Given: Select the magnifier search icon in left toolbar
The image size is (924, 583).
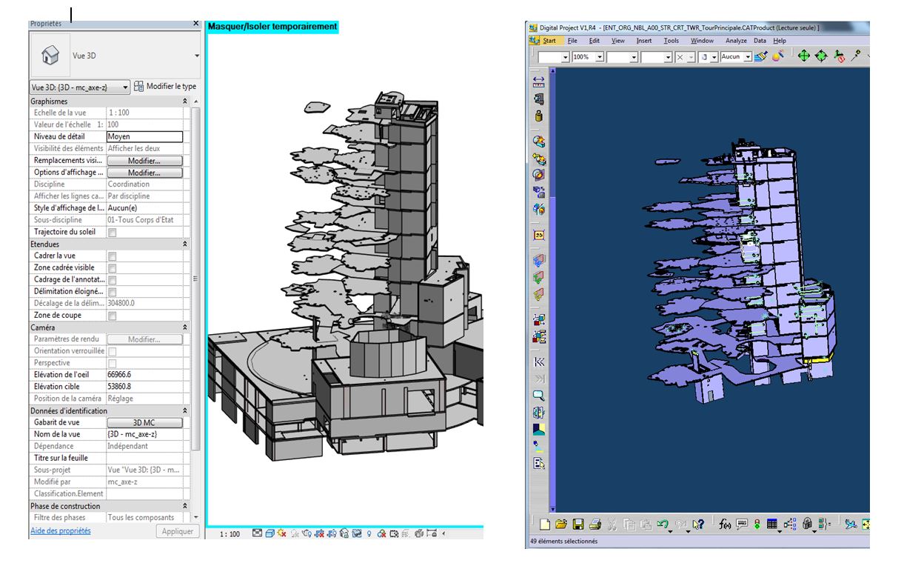Looking at the screenshot, I should point(539,396).
